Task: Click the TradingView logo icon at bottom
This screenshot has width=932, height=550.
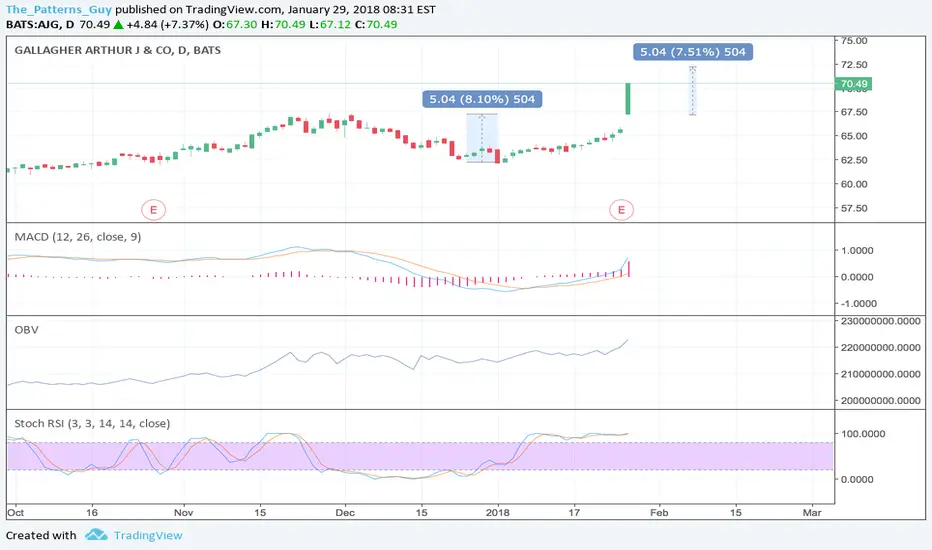Action: pyautogui.click(x=96, y=535)
